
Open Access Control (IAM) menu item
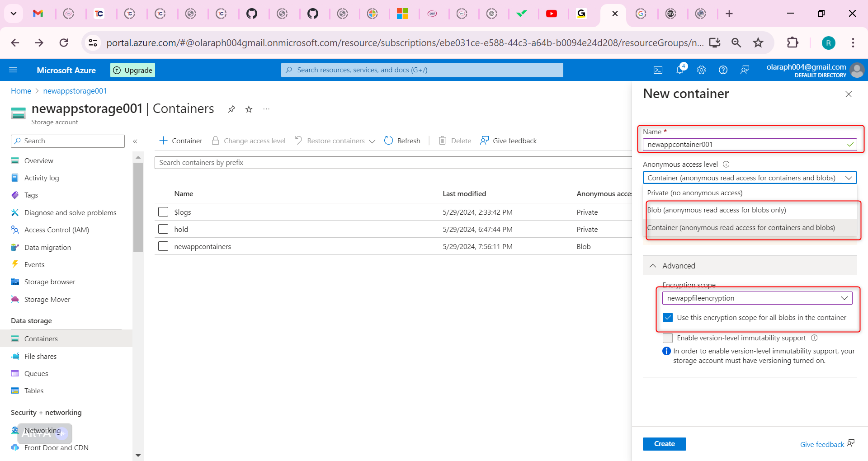(57, 230)
